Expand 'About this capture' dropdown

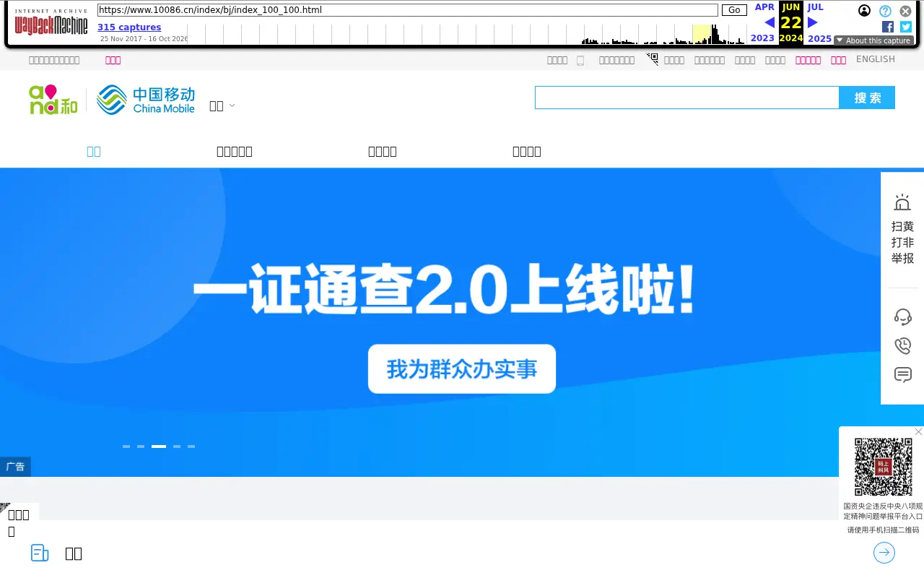pos(873,40)
